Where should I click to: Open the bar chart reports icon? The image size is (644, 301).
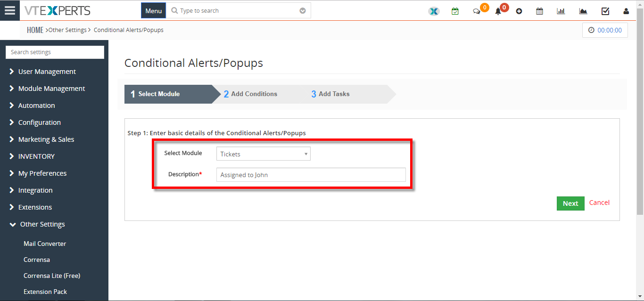click(561, 11)
